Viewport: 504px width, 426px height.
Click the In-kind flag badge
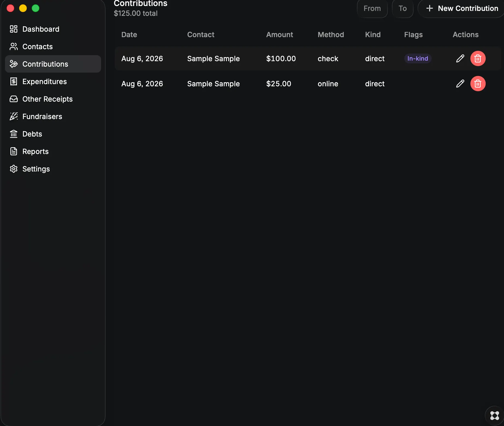418,58
